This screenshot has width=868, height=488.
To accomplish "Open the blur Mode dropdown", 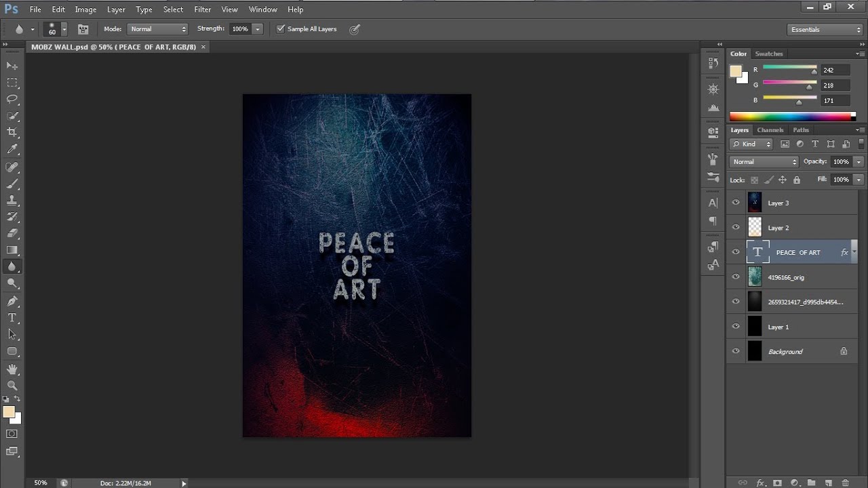I will [157, 29].
